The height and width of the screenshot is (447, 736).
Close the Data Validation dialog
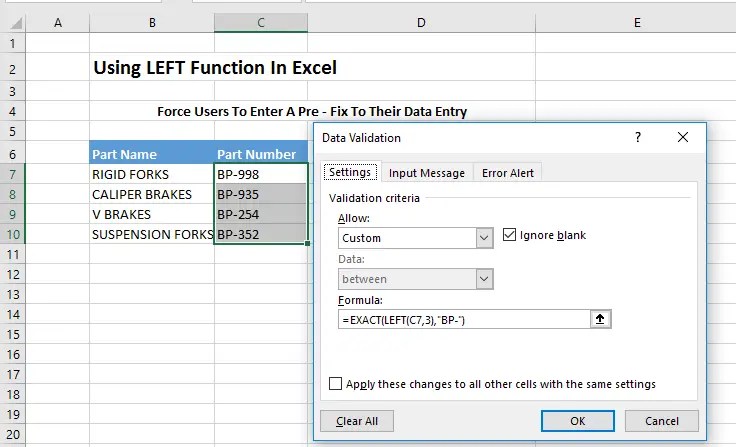pos(683,138)
